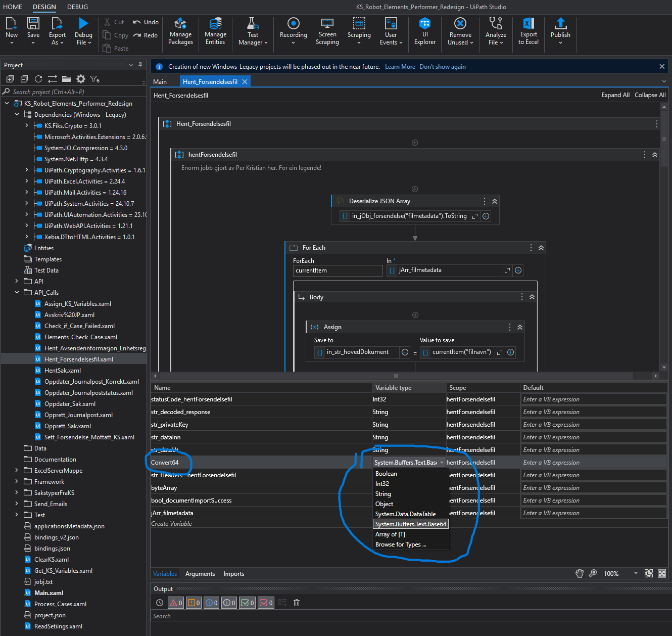This screenshot has height=636, width=672.
Task: Refresh the Project panel
Action: pos(38,79)
